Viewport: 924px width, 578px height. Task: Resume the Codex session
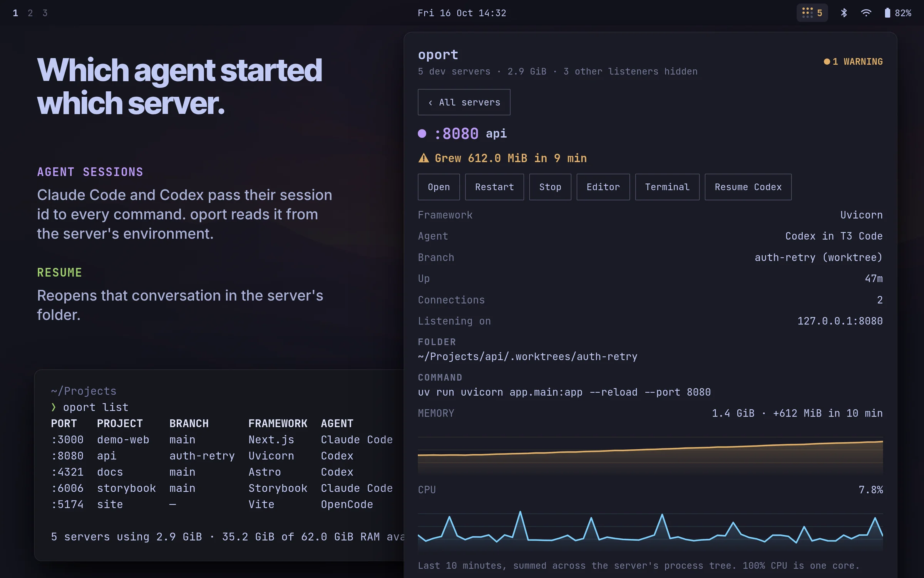(748, 187)
